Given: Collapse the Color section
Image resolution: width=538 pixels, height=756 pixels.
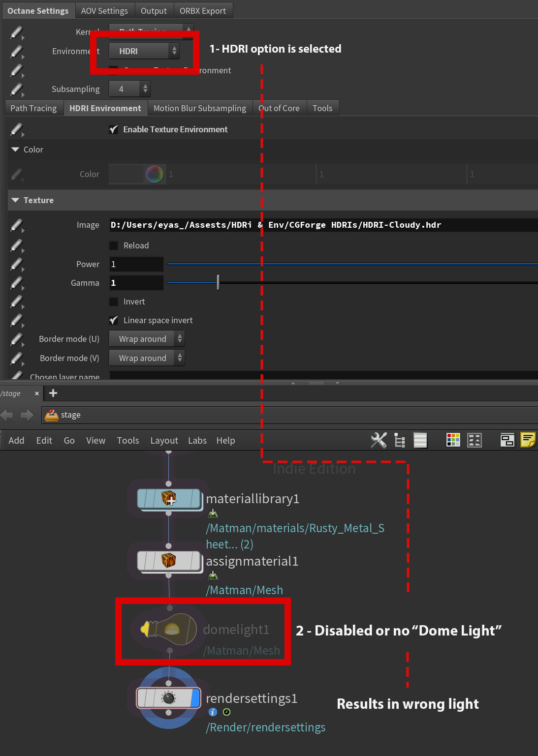Looking at the screenshot, I should 15,150.
